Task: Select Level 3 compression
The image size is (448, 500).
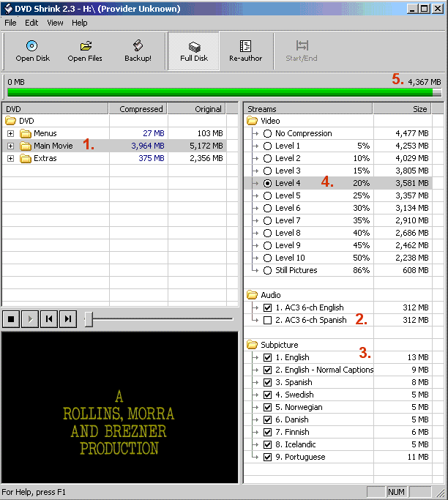Action: [267, 171]
